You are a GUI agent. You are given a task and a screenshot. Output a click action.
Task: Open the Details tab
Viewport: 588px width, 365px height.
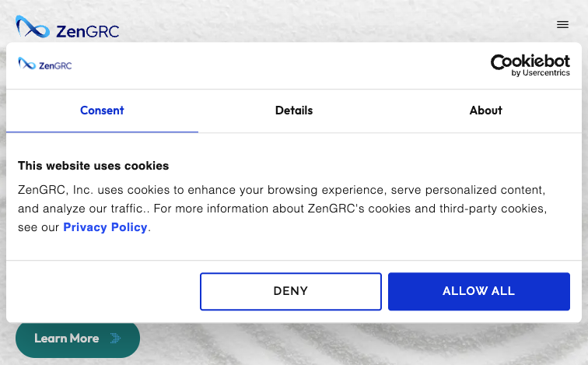(x=294, y=111)
